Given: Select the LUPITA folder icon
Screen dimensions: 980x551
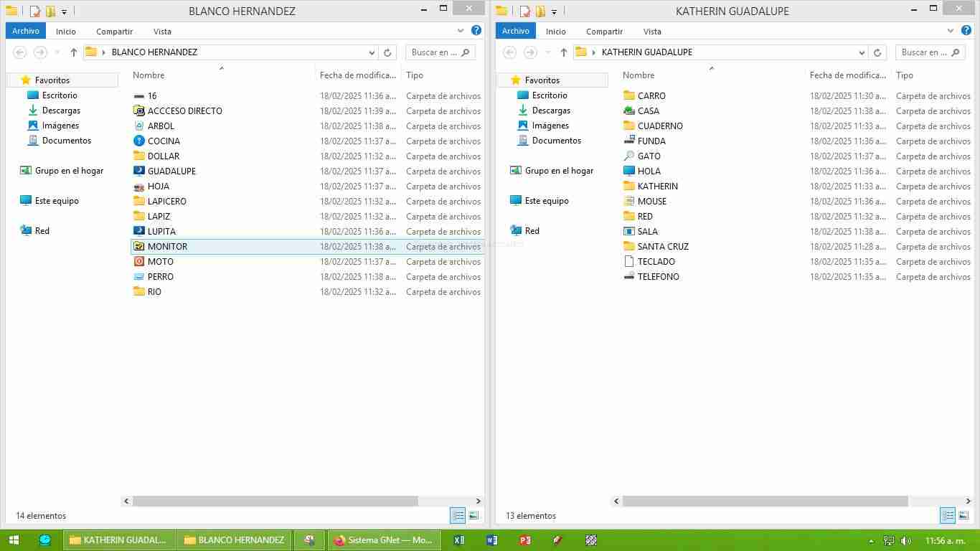Looking at the screenshot, I should tap(139, 232).
